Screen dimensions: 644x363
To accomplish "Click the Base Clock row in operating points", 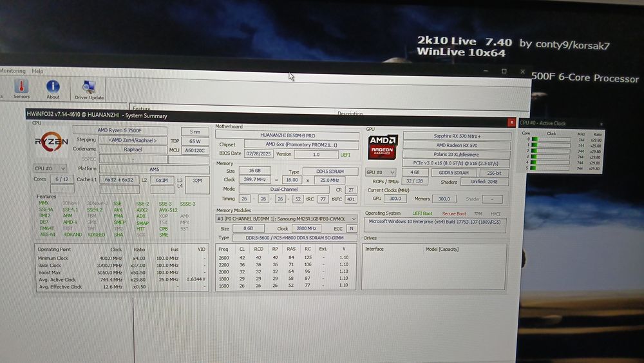I will [122, 265].
